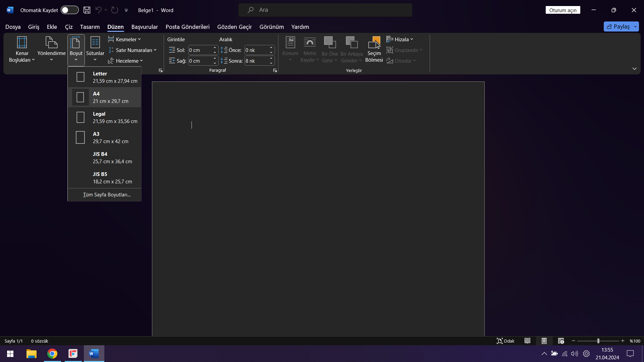Select the A3 page size
This screenshot has height=362, width=644.
(x=104, y=137)
